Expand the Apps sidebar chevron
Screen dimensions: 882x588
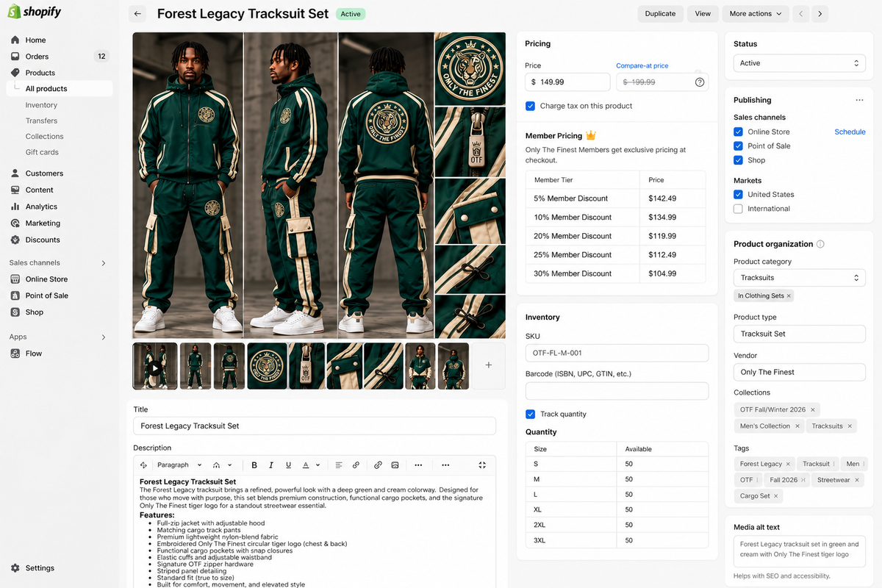click(x=103, y=337)
